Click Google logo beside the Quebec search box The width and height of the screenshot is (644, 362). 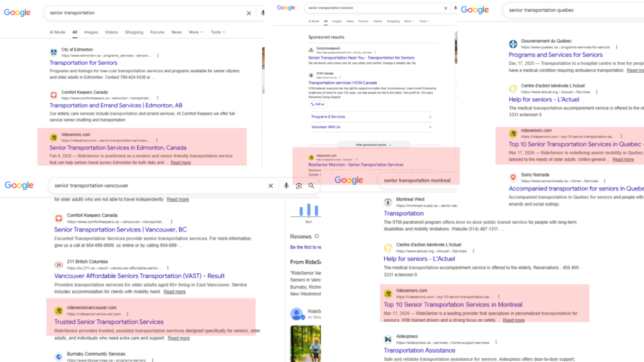click(475, 10)
